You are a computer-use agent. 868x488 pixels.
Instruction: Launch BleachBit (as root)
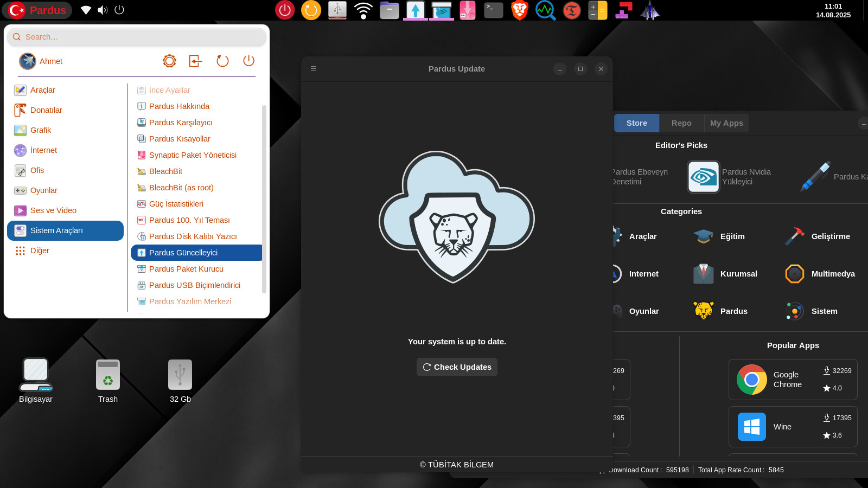coord(196,188)
